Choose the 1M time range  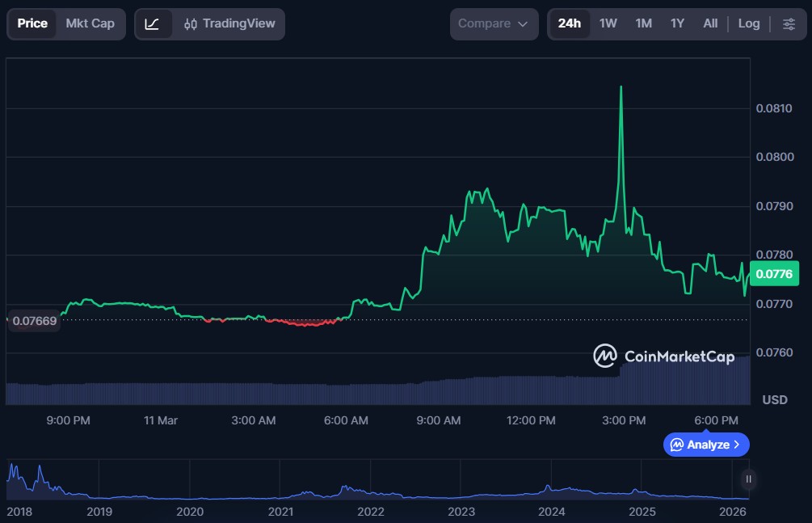click(x=643, y=23)
